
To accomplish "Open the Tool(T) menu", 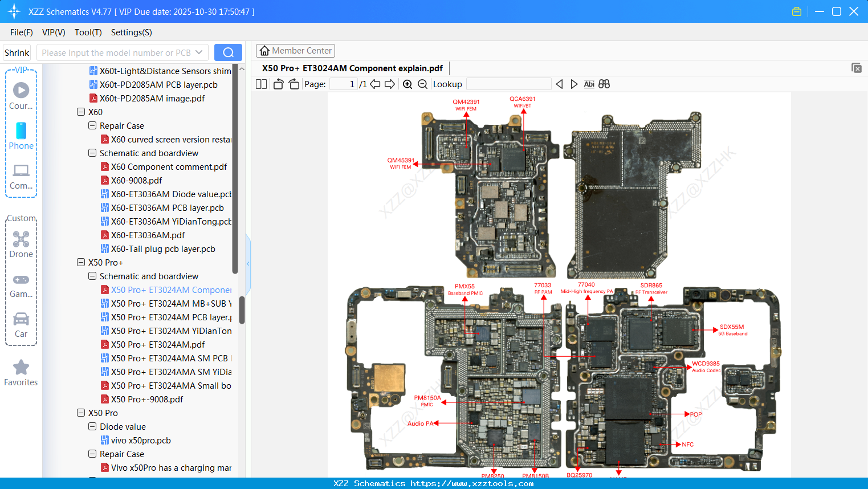I will click(x=88, y=32).
